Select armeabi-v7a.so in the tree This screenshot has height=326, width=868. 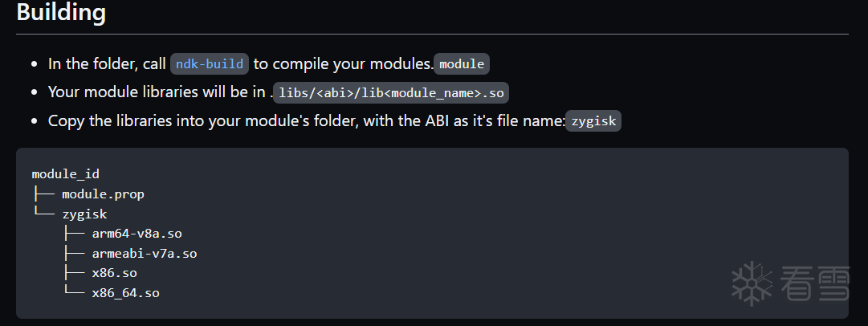(x=145, y=254)
